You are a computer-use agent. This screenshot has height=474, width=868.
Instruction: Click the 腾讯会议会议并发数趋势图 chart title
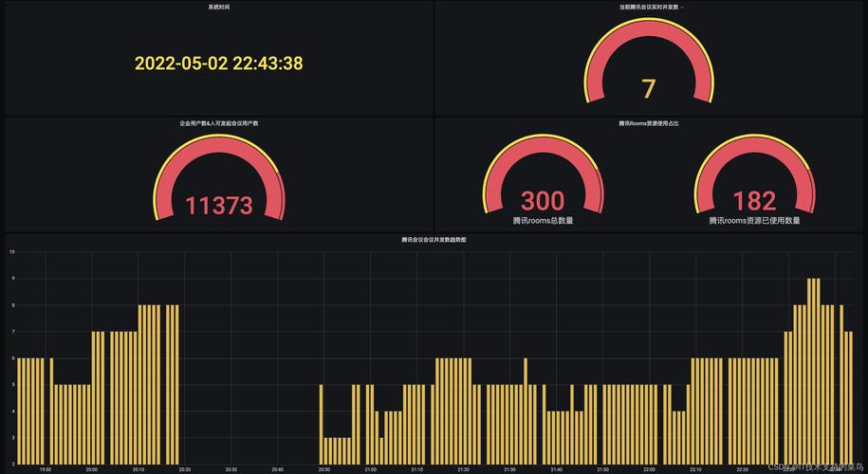[434, 240]
